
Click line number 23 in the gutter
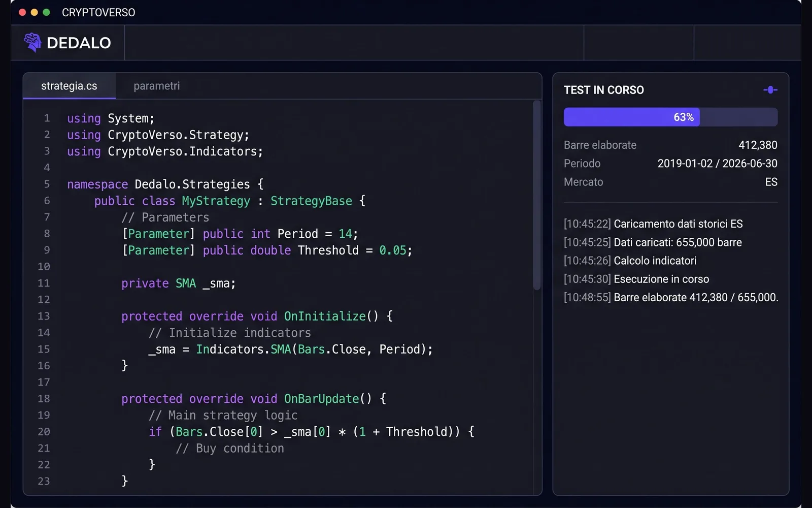click(x=44, y=481)
